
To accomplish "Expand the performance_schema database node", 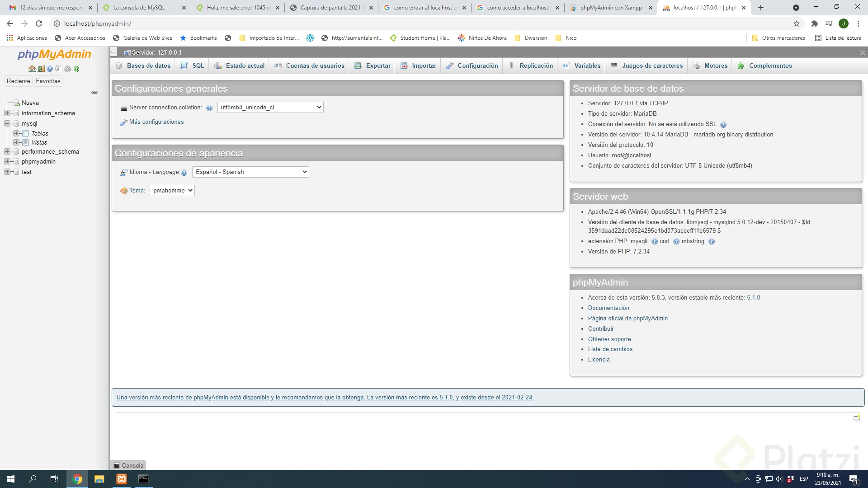I will pyautogui.click(x=7, y=151).
